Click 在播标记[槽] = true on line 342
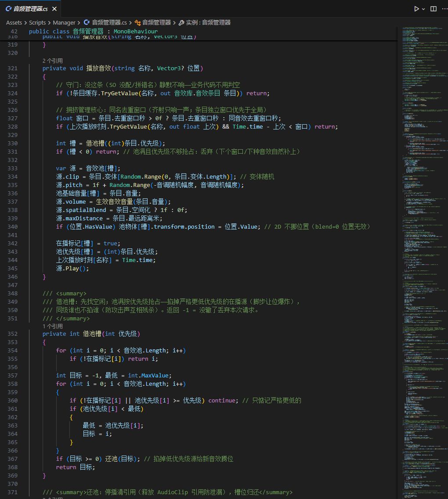448x499 pixels. click(x=88, y=244)
